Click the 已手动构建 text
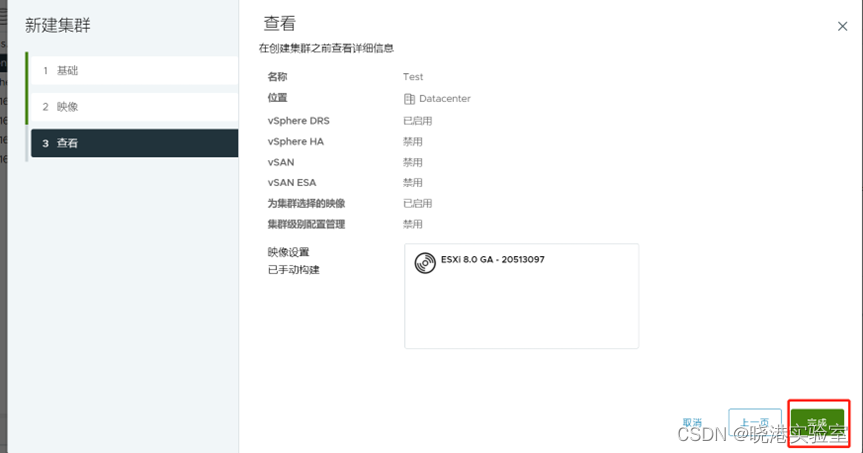 pyautogui.click(x=293, y=270)
